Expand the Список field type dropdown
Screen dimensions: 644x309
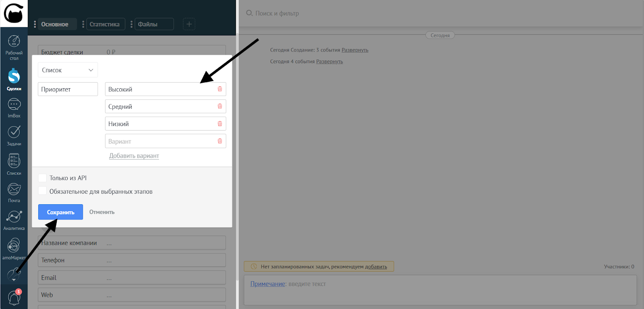coord(68,70)
